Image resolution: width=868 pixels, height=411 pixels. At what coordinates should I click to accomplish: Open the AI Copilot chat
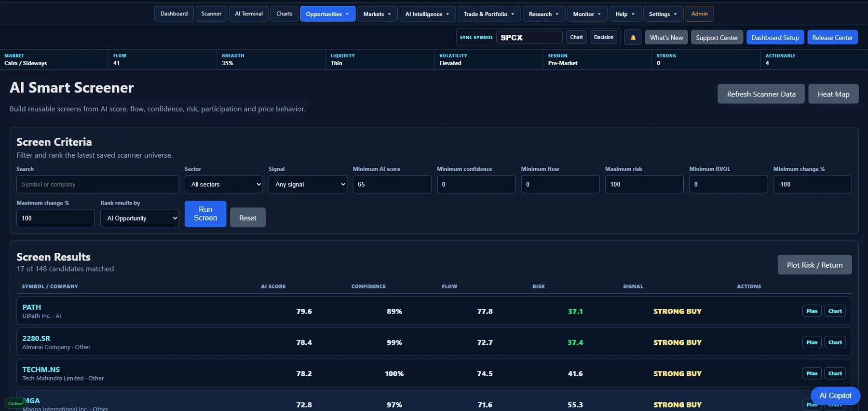[x=835, y=396]
